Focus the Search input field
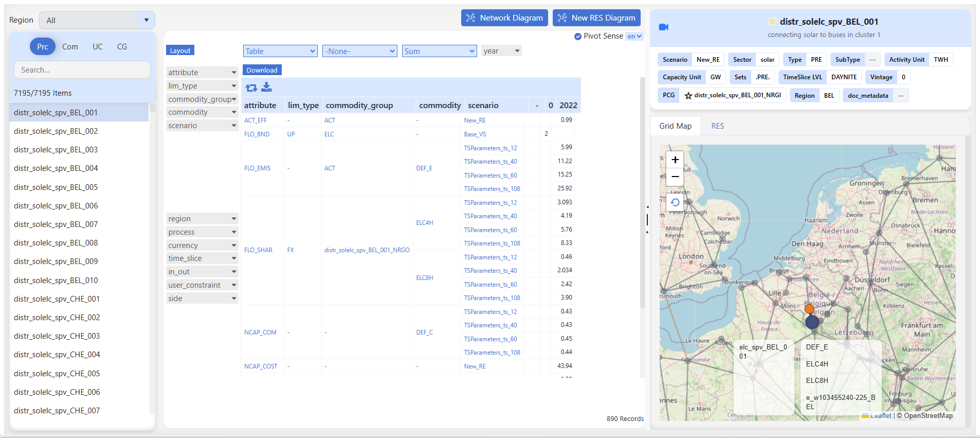Viewport: 980px width, 438px height. point(82,70)
